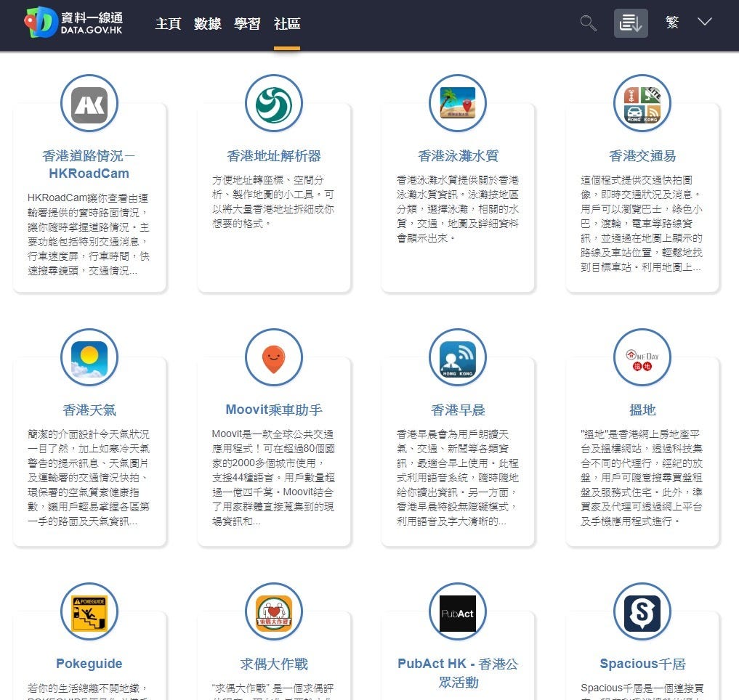Select the 繁 language option
This screenshot has height=700, width=739.
point(672,22)
